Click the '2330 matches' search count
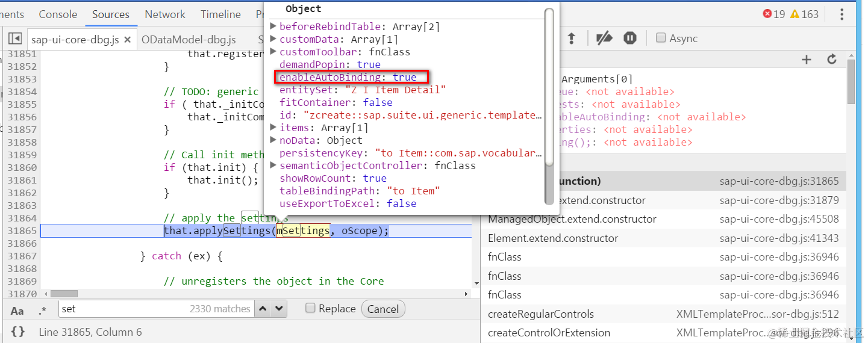The height and width of the screenshot is (343, 868). (220, 309)
